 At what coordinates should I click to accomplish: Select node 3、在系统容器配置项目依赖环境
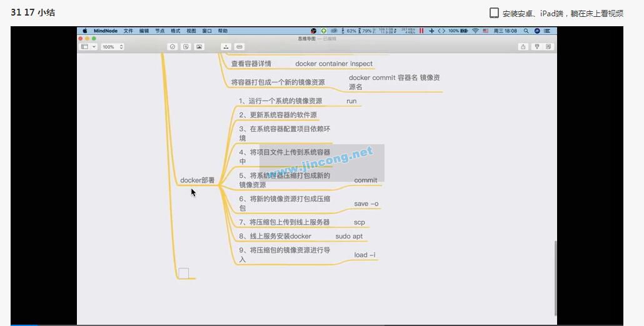tap(284, 133)
